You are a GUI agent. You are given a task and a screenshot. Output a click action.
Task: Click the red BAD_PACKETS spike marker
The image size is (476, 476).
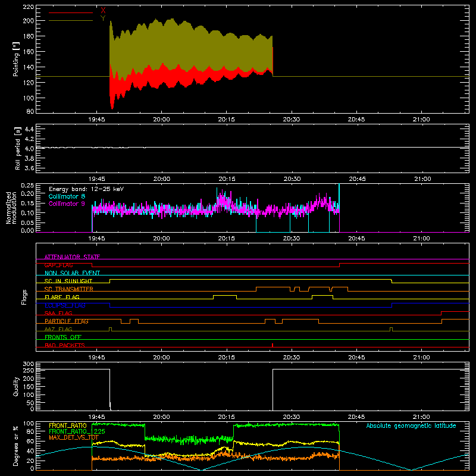pyautogui.click(x=273, y=345)
